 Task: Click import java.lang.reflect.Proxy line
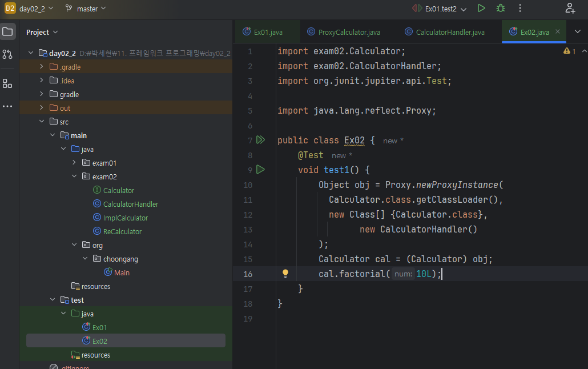[357, 111]
